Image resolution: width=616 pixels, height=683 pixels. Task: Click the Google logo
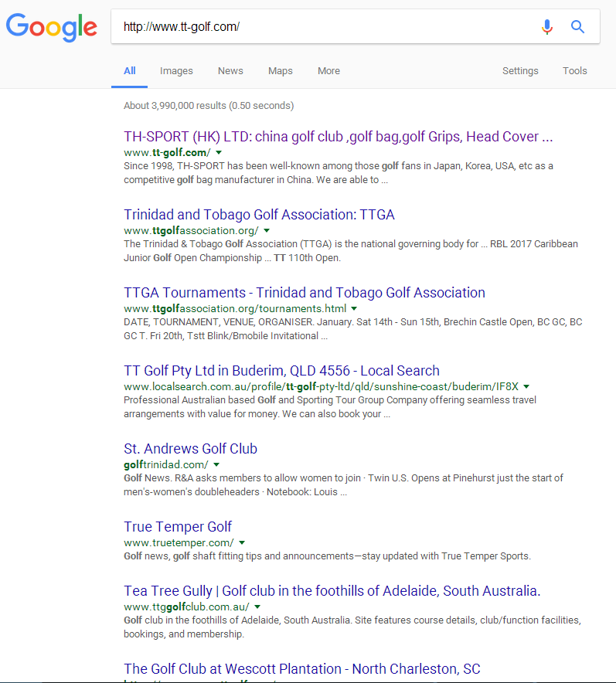(x=52, y=27)
